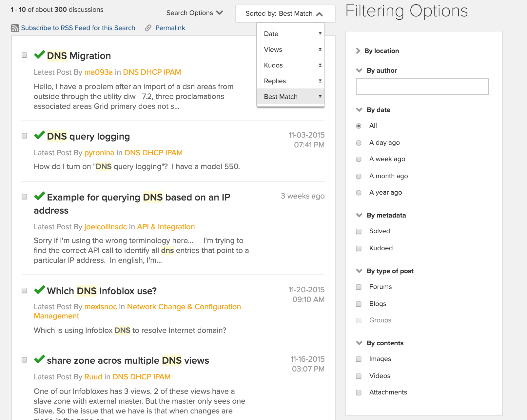Expand the Search Options dropdown

coord(194,13)
